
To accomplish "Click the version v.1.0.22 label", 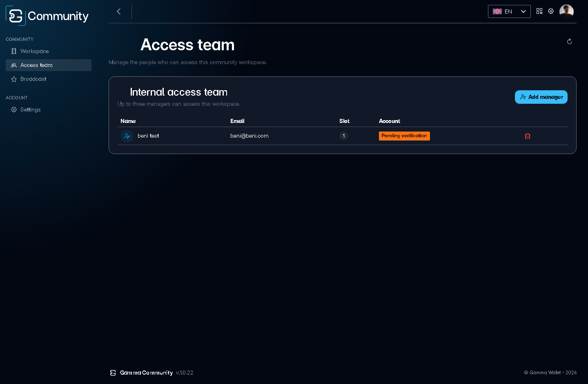I will coord(185,373).
